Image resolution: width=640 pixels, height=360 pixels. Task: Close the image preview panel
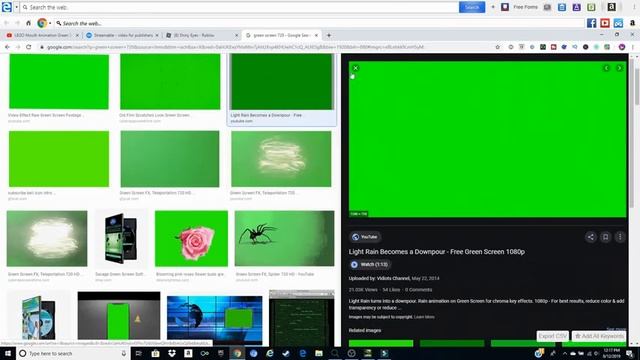(x=356, y=68)
